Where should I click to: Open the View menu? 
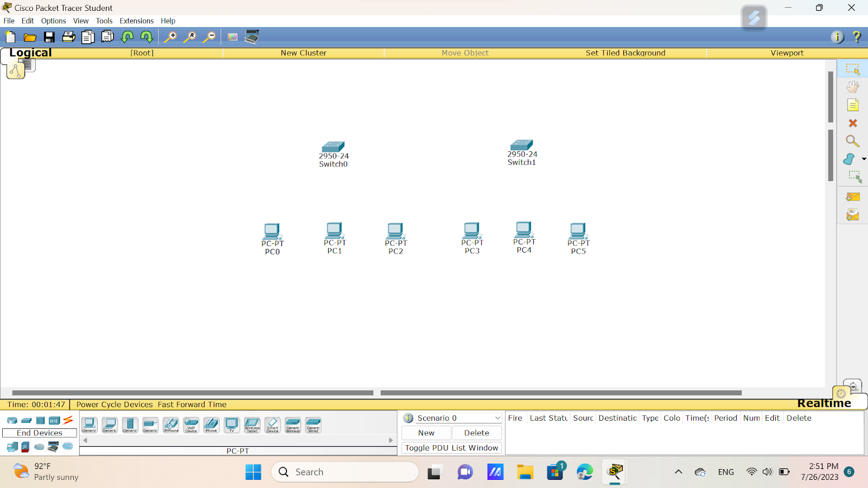pos(81,21)
